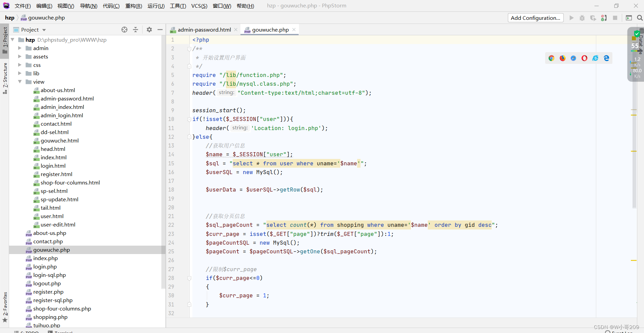Open the Project view dropdown
Image resolution: width=644 pixels, height=333 pixels.
[44, 30]
